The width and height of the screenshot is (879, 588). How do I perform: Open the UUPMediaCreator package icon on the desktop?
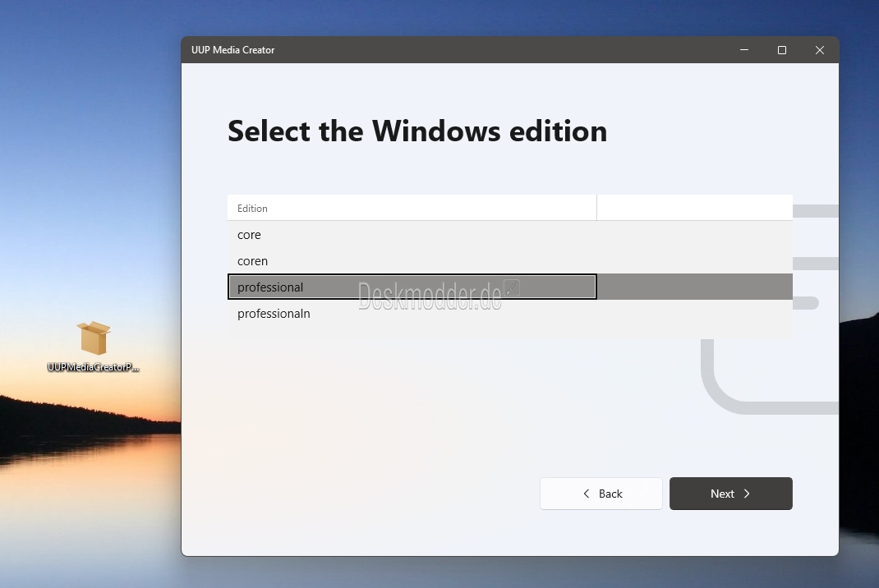click(x=93, y=346)
